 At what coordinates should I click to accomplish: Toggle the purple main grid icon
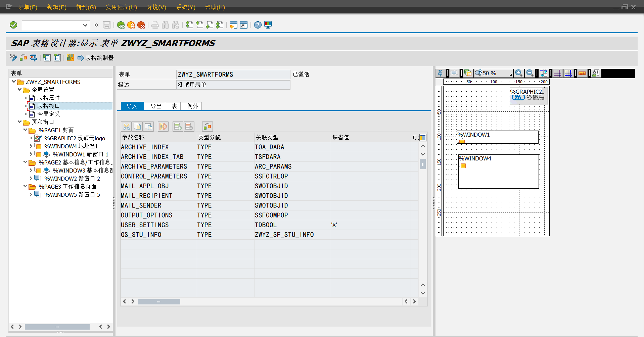click(557, 73)
